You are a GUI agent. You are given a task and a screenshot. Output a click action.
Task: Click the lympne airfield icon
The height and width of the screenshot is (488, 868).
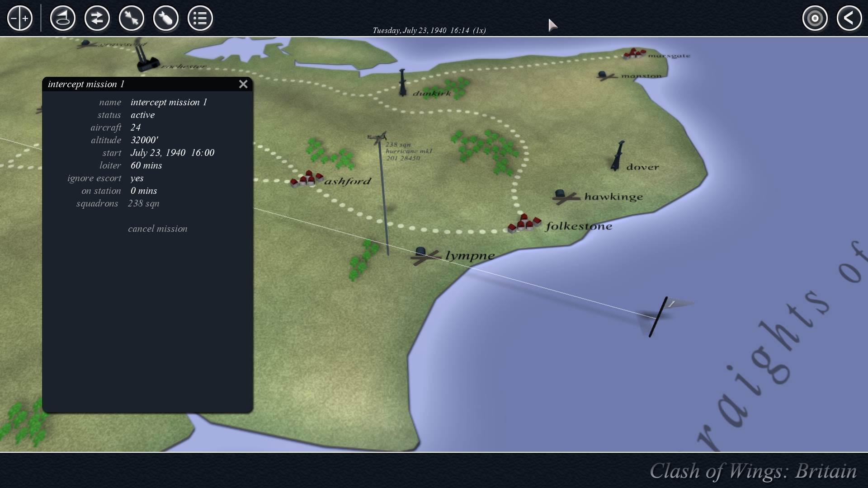pyautogui.click(x=424, y=256)
